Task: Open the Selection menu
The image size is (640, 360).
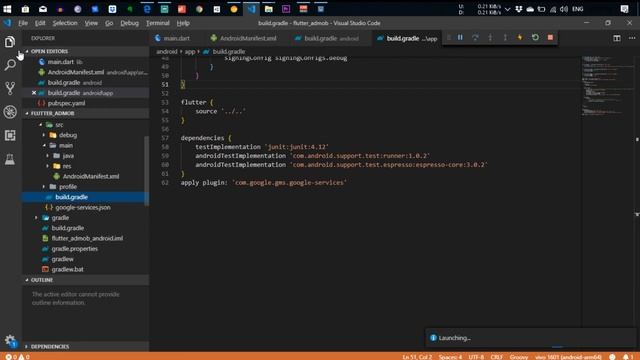Action: pos(65,23)
